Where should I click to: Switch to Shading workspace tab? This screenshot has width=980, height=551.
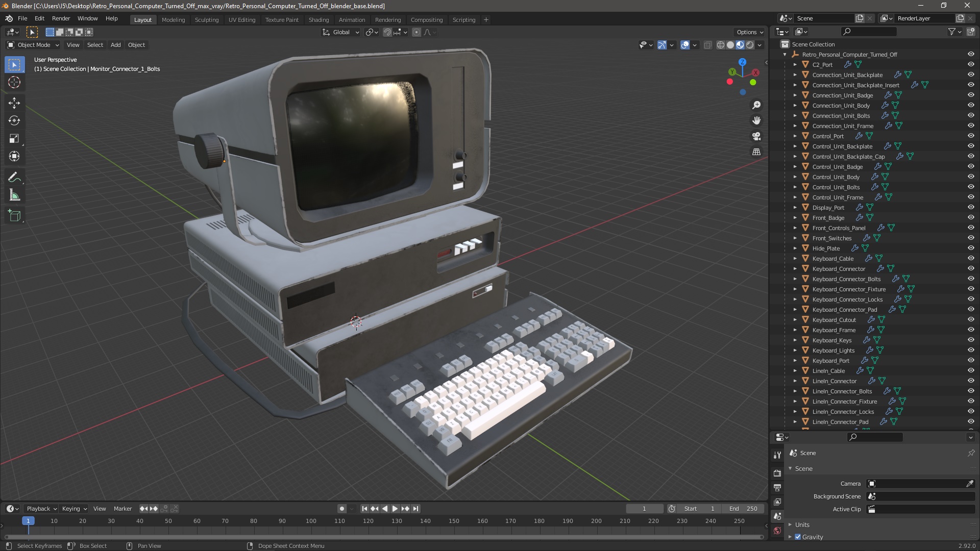318,19
